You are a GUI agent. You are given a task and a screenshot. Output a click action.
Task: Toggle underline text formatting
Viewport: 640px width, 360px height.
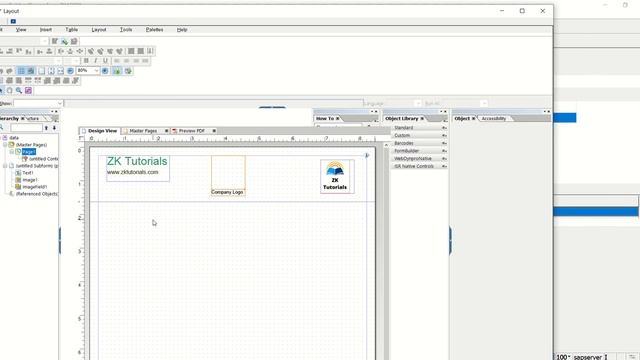point(105,61)
